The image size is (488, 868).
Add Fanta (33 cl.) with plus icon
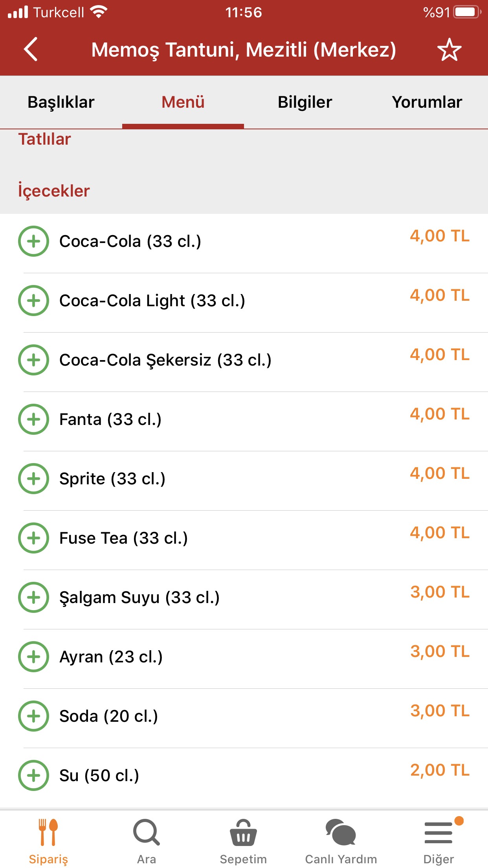click(x=33, y=419)
